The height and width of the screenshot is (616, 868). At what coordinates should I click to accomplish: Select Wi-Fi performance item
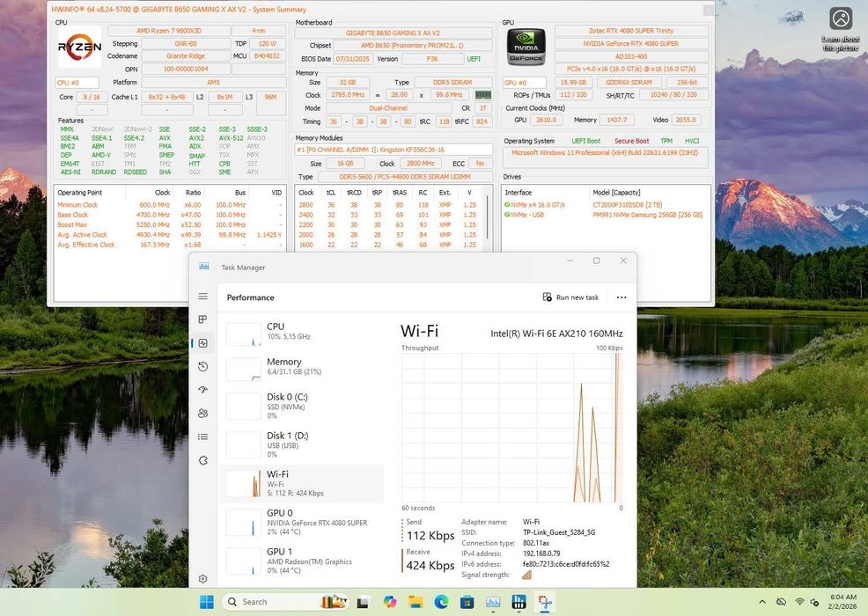(x=302, y=484)
